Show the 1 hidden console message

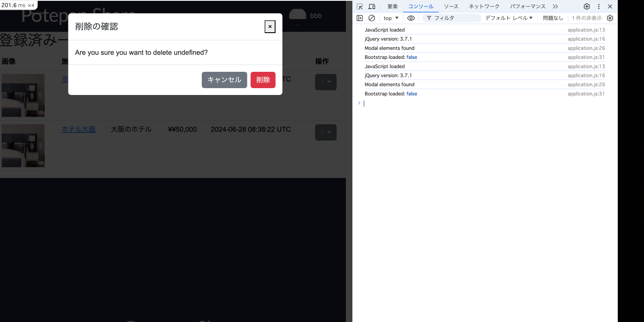point(588,18)
